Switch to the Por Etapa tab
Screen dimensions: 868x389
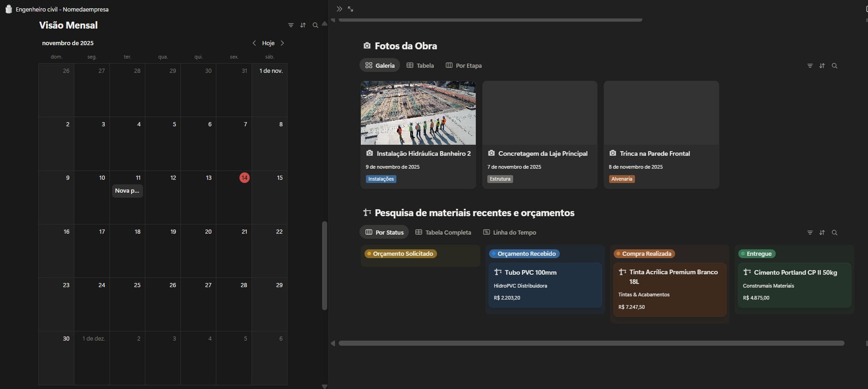pos(464,66)
